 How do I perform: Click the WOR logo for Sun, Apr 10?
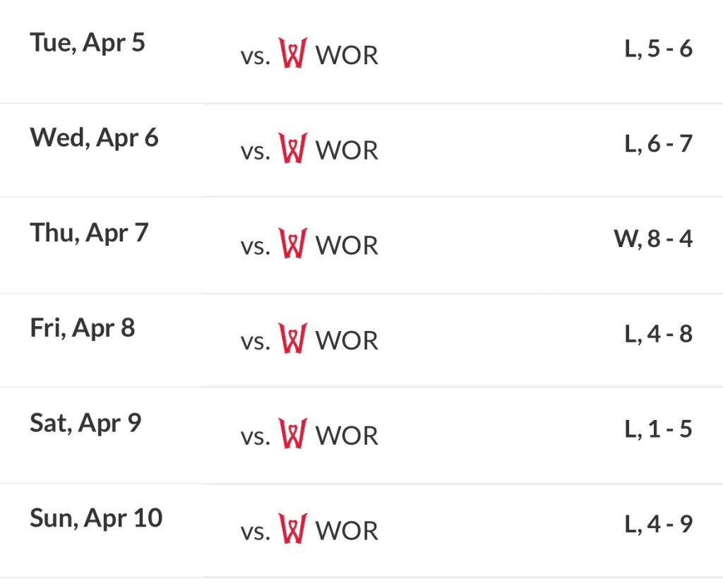point(292,529)
